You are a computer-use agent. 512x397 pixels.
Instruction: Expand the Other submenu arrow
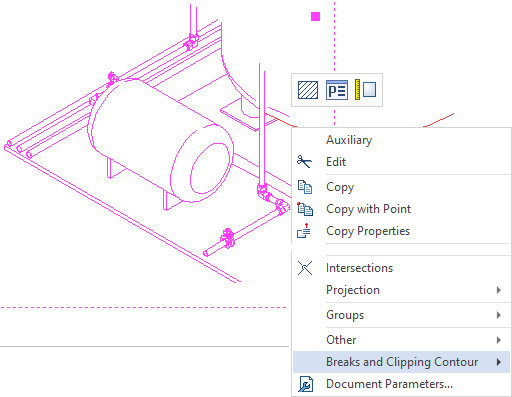tap(499, 340)
